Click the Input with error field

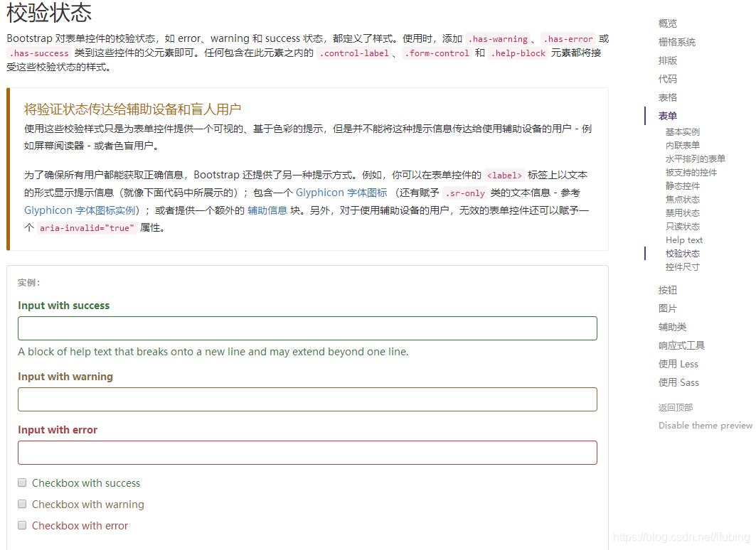(x=308, y=453)
